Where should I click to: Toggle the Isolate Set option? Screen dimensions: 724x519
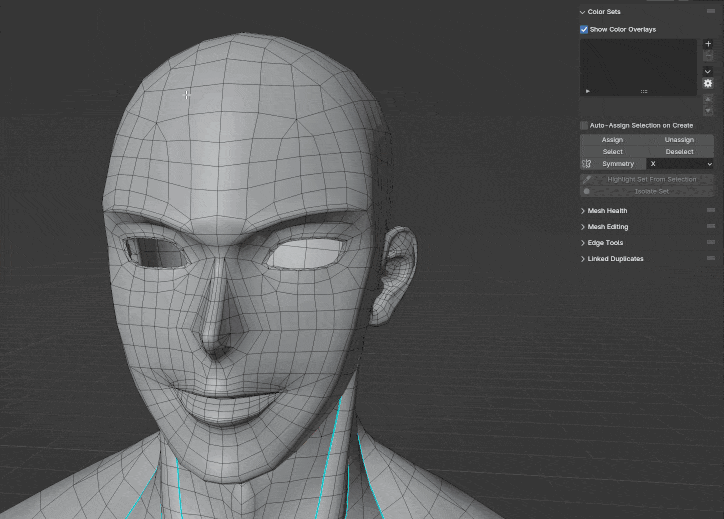(647, 191)
